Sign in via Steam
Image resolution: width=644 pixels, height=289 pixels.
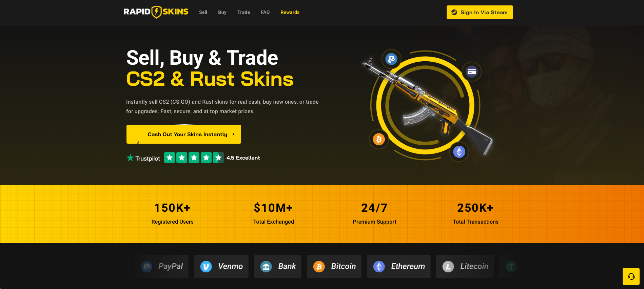480,12
